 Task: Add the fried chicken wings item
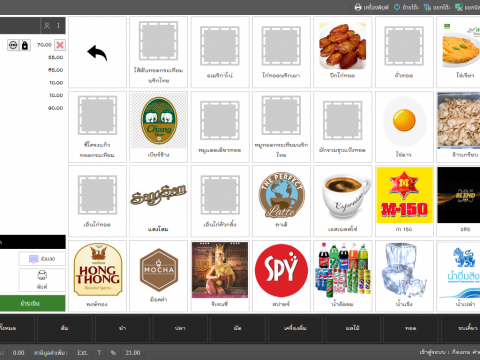(343, 52)
